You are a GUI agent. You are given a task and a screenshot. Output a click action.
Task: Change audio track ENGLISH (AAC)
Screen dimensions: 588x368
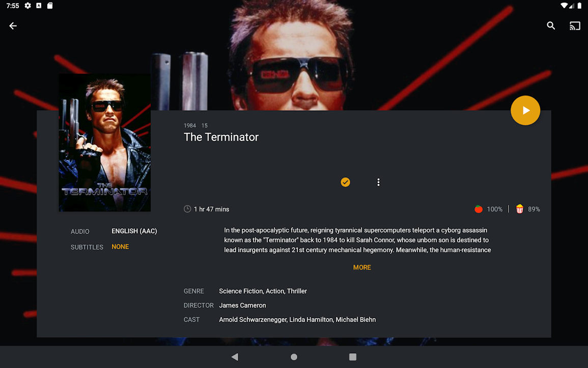click(134, 231)
